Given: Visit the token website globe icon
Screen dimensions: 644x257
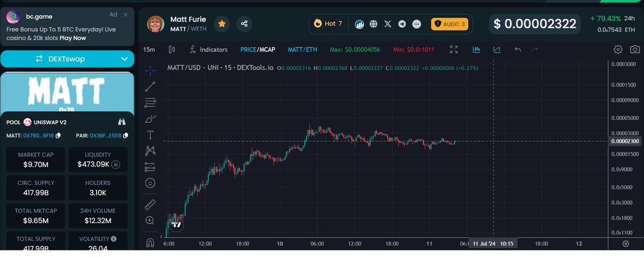Looking at the screenshot, I should pos(374,24).
